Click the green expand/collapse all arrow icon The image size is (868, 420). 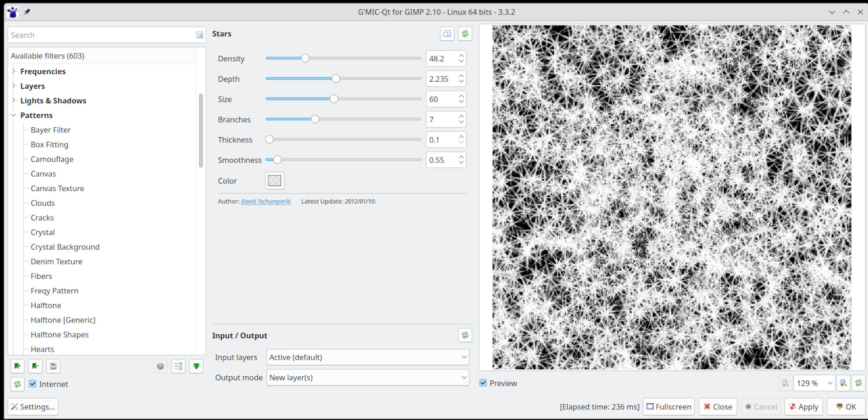(x=197, y=366)
